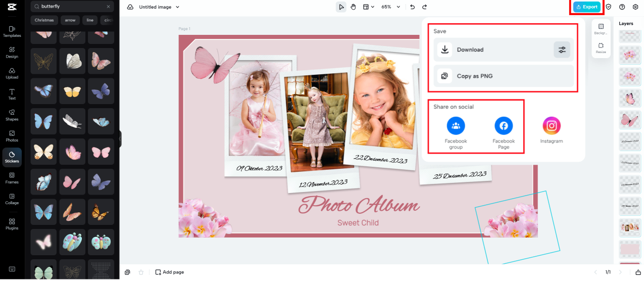This screenshot has width=644, height=281.
Task: Share to Facebook Page
Action: (504, 133)
